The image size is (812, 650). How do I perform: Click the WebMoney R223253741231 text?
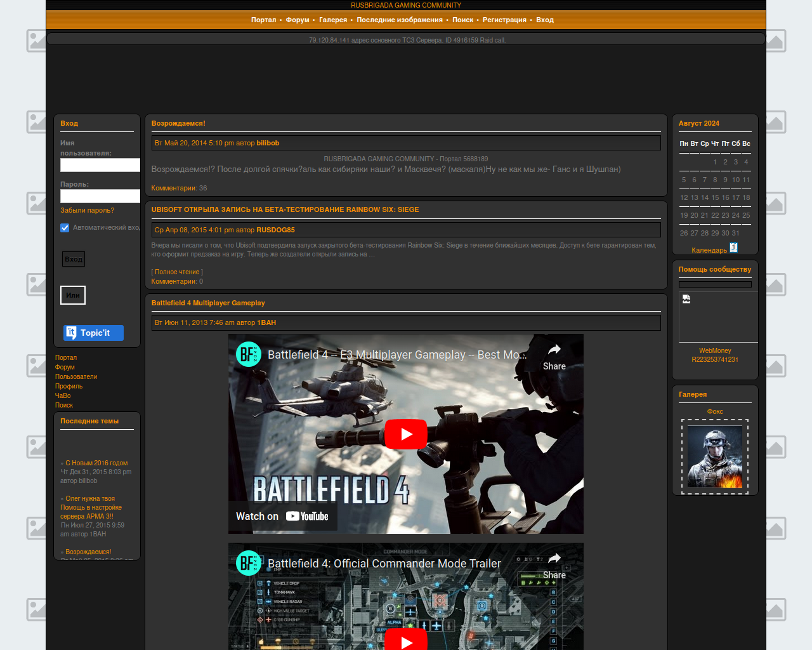coord(715,355)
